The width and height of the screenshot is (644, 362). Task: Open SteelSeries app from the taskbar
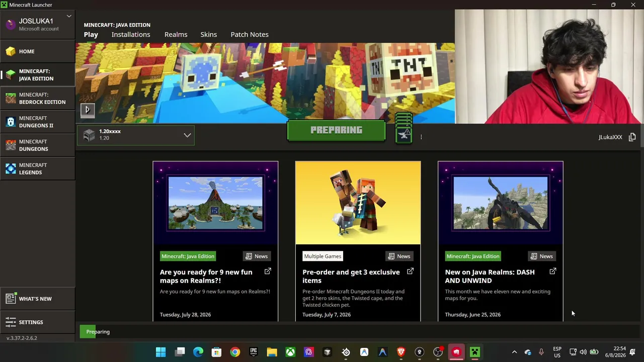click(x=346, y=352)
